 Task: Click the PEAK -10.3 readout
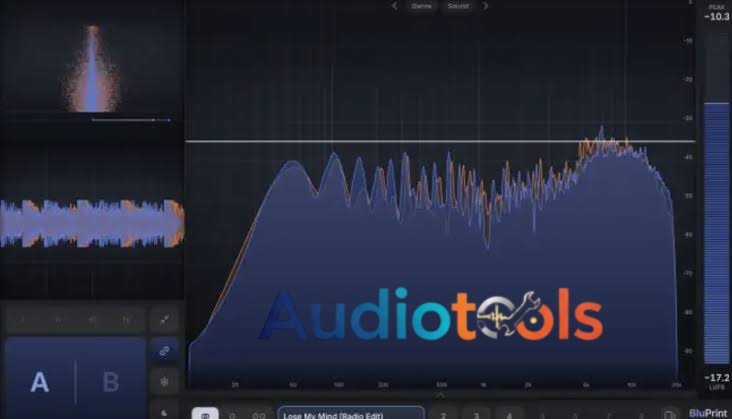pos(717,14)
